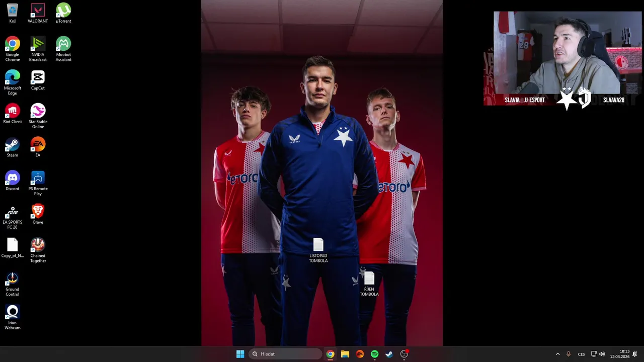
Task: Select the LISTOPAD TOMBOLA text file
Action: tap(318, 250)
